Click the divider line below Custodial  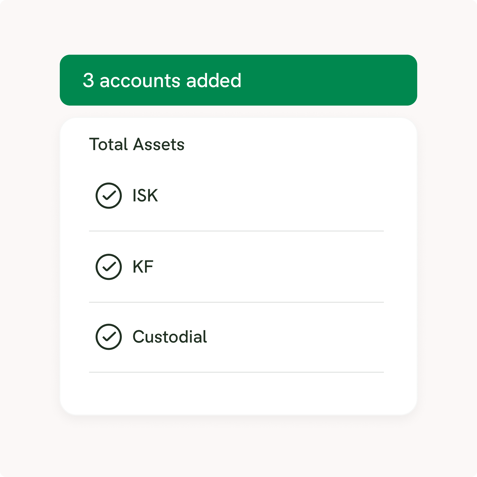point(236,372)
